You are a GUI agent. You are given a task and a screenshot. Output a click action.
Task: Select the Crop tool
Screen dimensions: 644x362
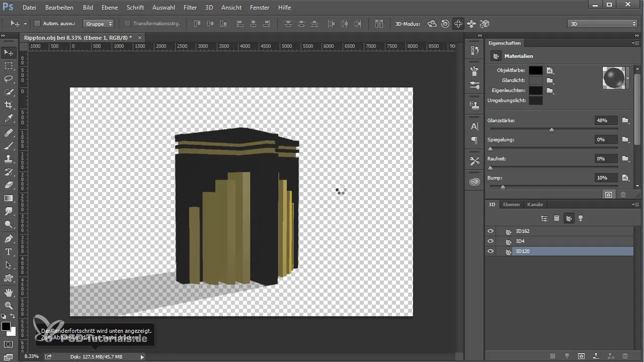point(9,105)
